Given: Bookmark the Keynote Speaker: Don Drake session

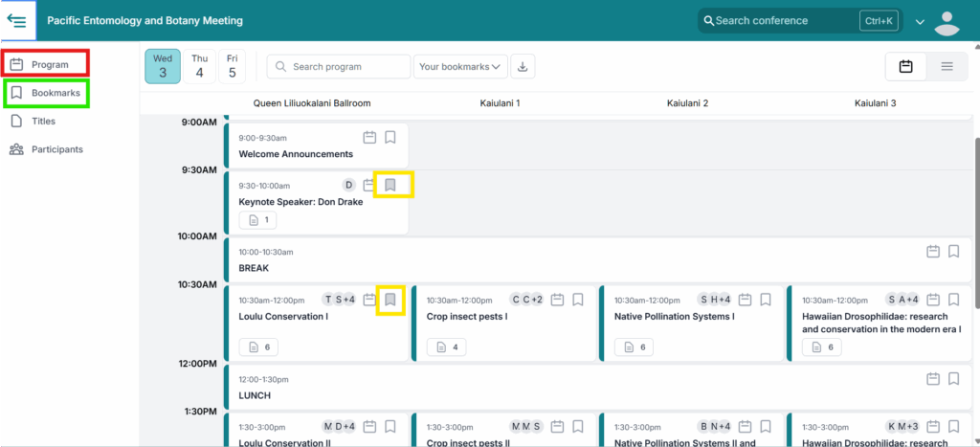Looking at the screenshot, I should tap(390, 185).
